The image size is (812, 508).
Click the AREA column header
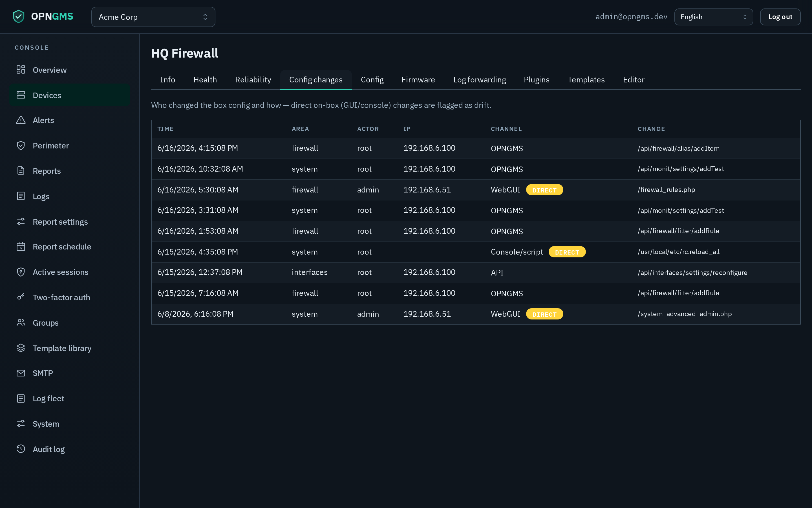pos(300,129)
